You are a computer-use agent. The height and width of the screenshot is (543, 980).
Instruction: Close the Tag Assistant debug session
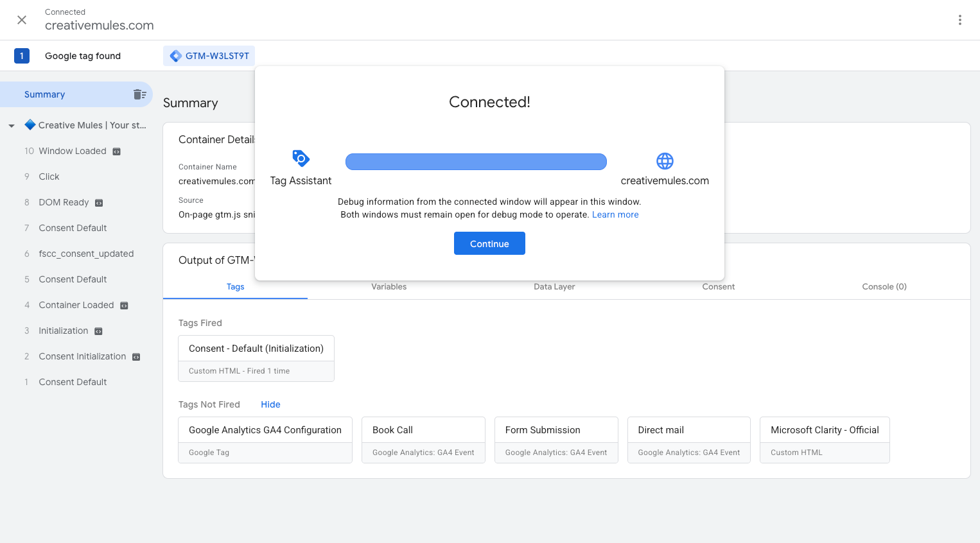[x=22, y=20]
